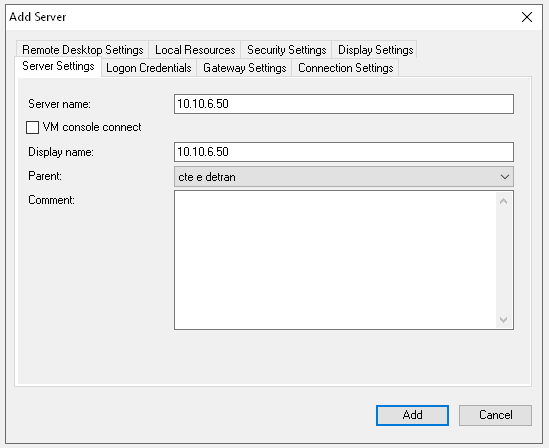The width and height of the screenshot is (549, 448).
Task: Open the Connection Settings tab
Action: coord(346,68)
